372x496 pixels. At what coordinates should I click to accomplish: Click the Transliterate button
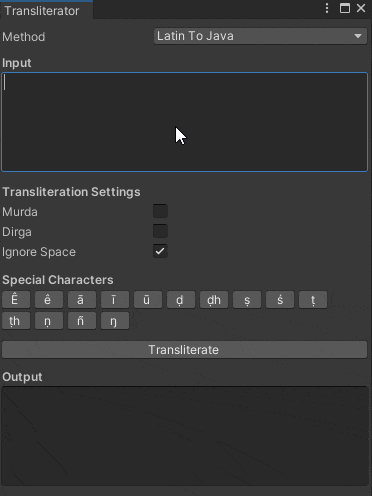(184, 350)
